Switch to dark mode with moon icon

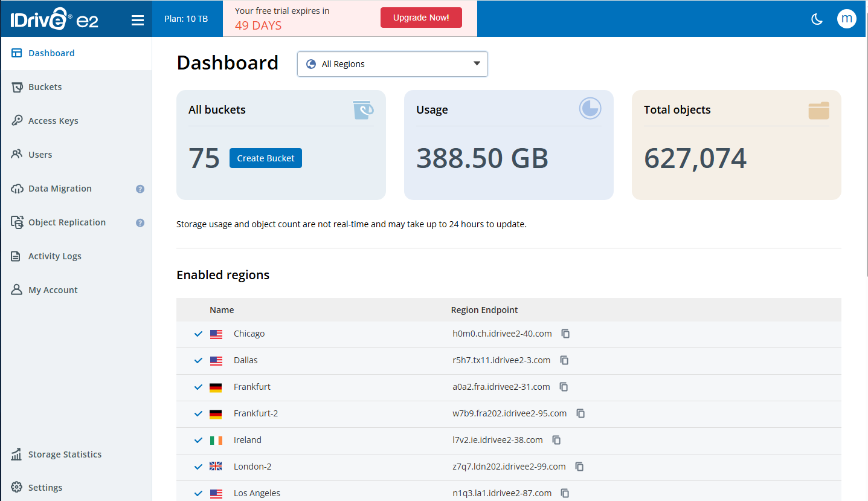click(817, 19)
